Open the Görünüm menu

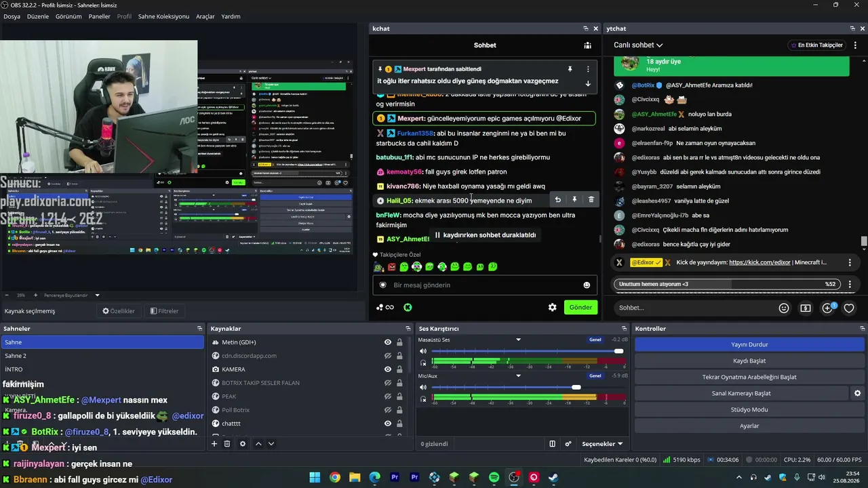(68, 16)
